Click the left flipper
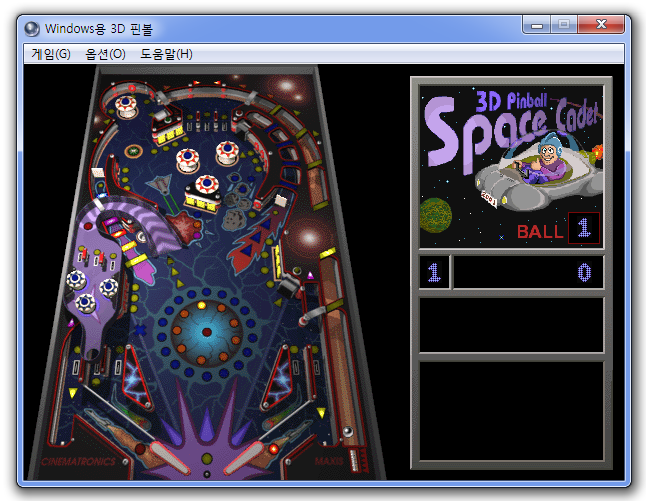Image resolution: width=646 pixels, height=501 pixels. (x=169, y=457)
